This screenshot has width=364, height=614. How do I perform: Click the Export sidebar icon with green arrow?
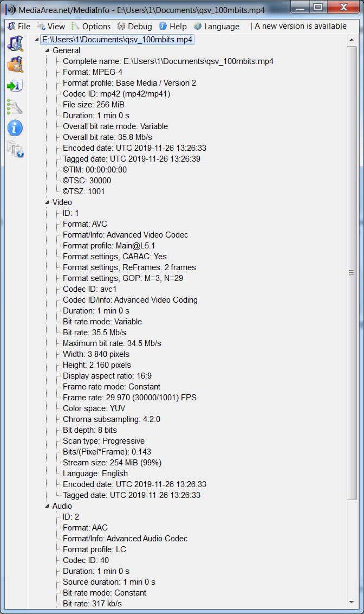(15, 86)
